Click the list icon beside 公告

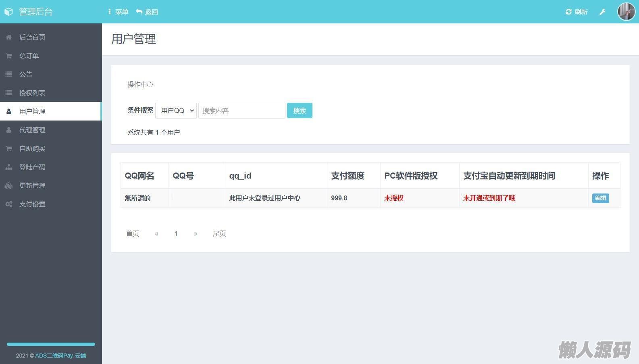tap(8, 74)
